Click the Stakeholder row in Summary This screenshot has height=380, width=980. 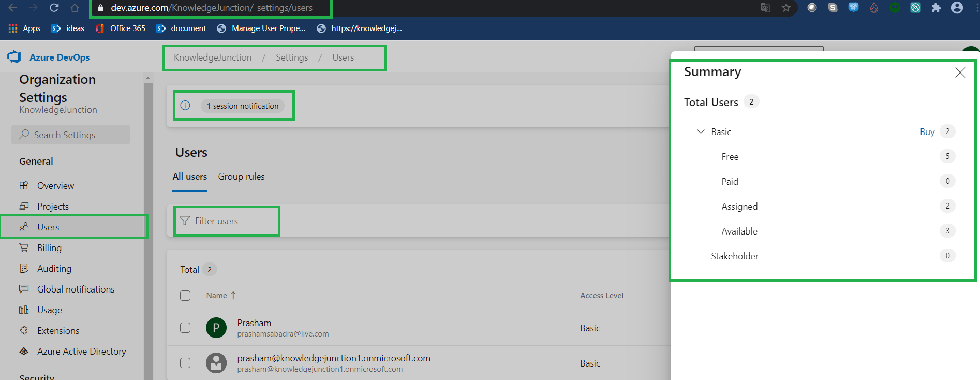click(x=833, y=256)
